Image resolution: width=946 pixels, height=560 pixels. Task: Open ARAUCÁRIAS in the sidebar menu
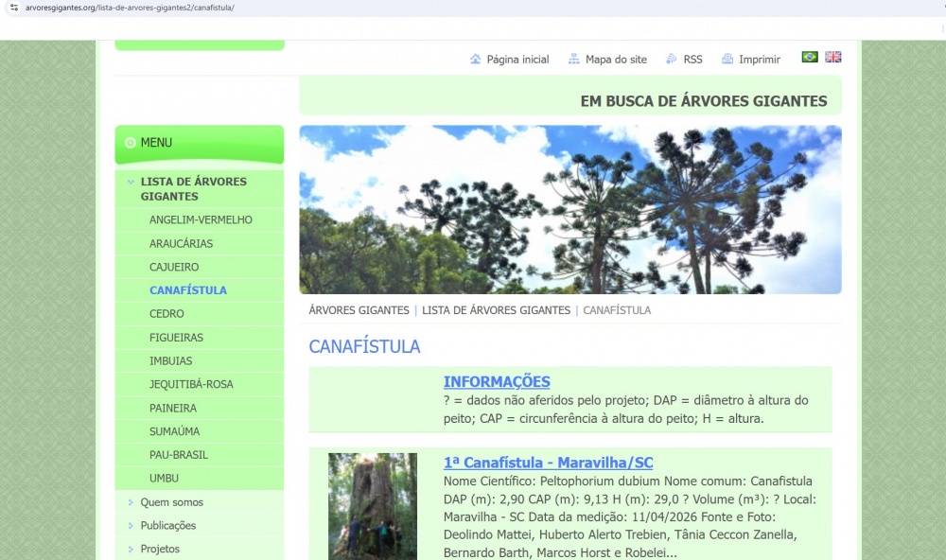(x=181, y=243)
